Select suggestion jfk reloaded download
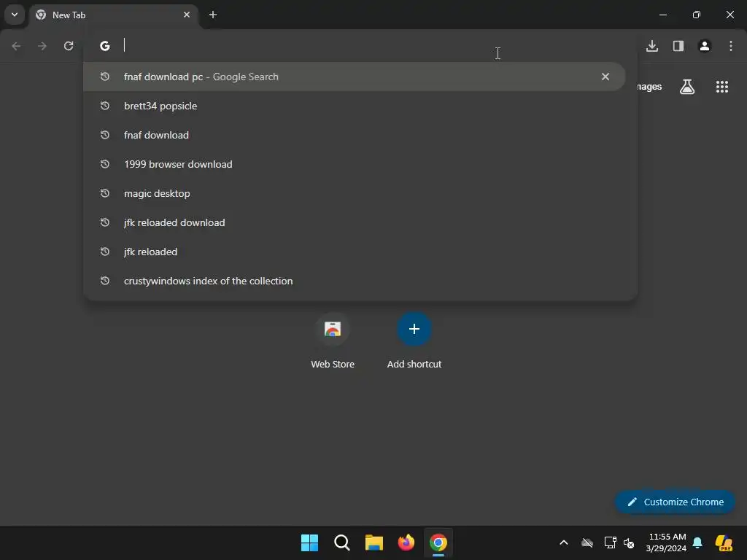This screenshot has height=560, width=747. [x=354, y=222]
